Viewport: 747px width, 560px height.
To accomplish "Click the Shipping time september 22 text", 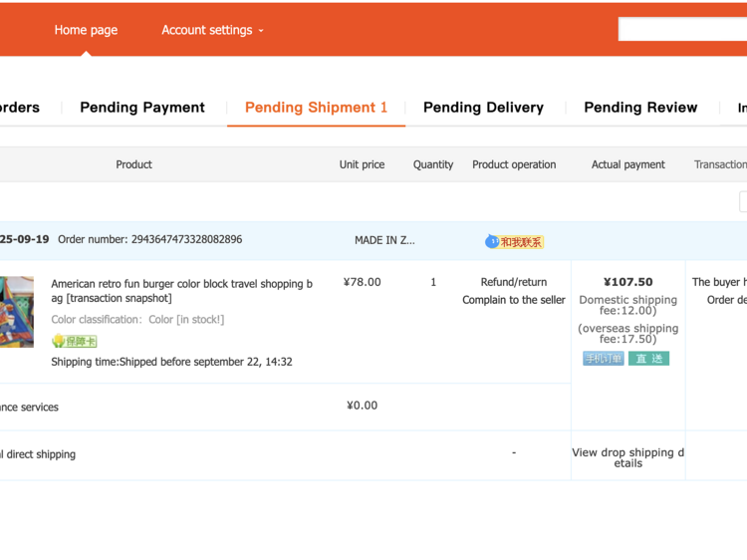I will [x=171, y=362].
